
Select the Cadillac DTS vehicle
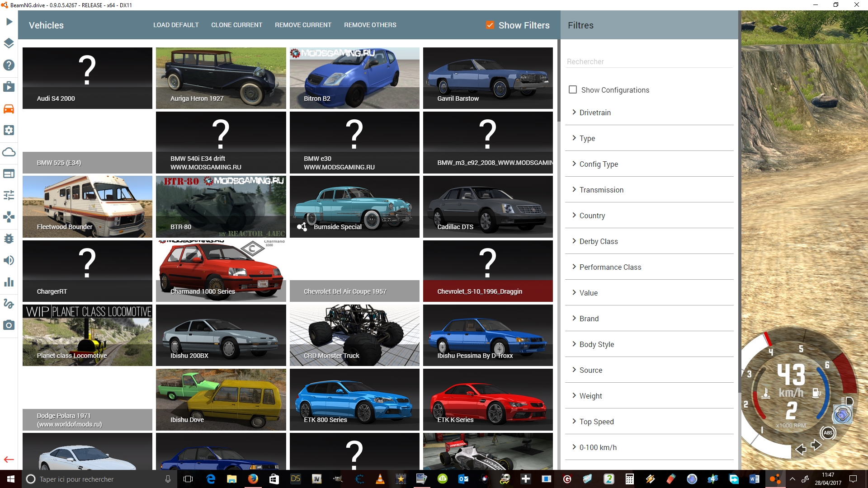488,206
